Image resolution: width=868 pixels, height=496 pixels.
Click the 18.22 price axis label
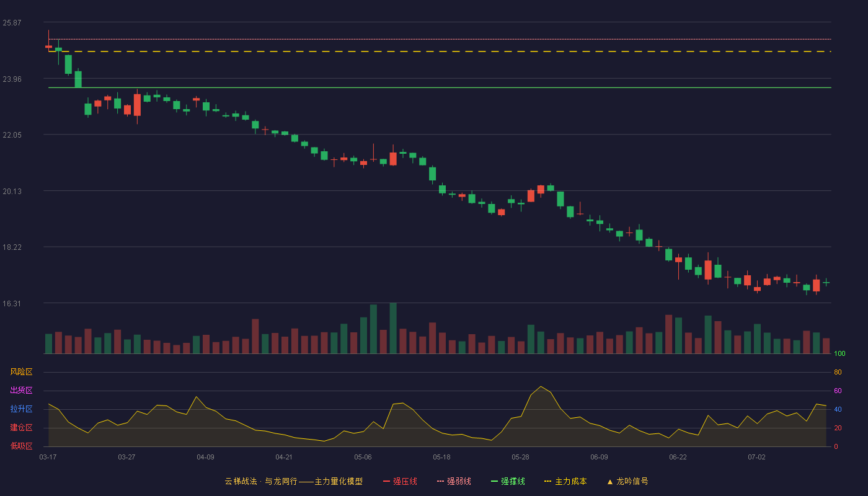tap(12, 247)
